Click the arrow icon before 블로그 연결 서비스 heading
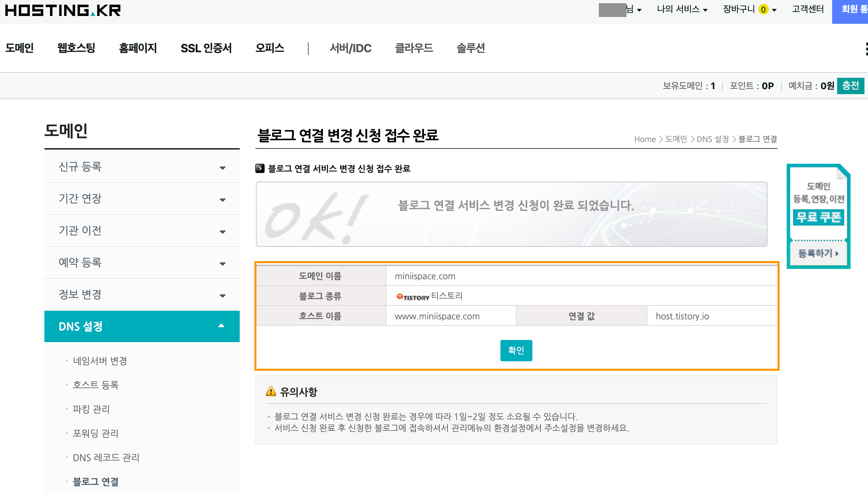This screenshot has height=492, width=868. click(260, 168)
